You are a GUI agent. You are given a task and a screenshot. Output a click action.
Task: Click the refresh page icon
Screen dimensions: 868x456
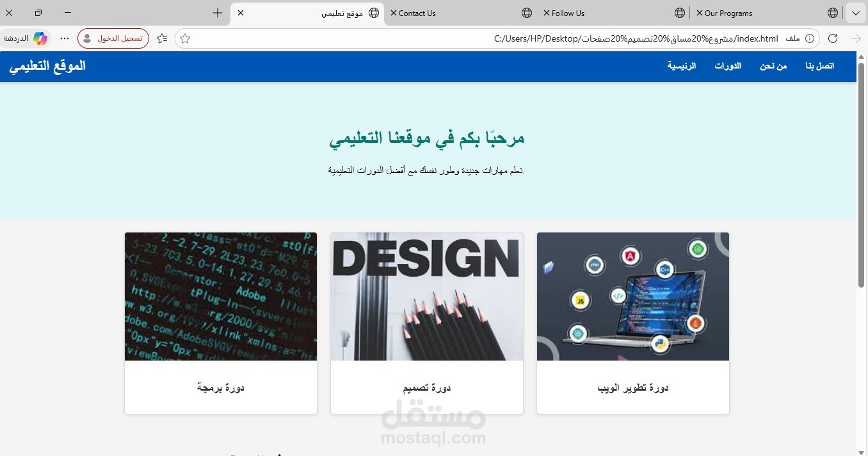(x=833, y=38)
